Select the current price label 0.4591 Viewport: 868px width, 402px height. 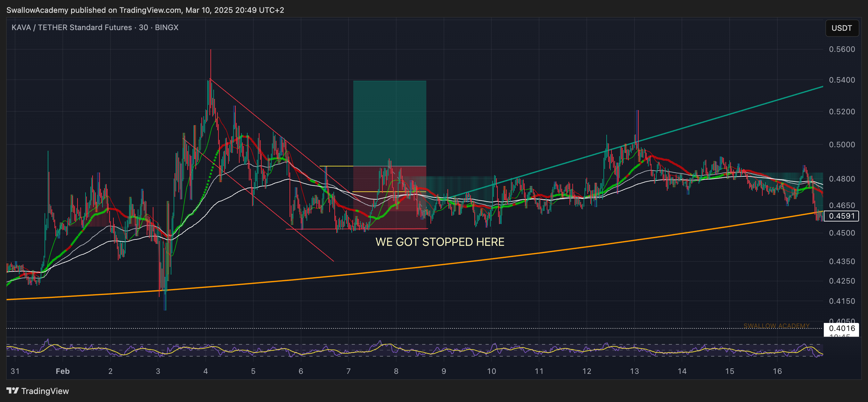coord(841,216)
